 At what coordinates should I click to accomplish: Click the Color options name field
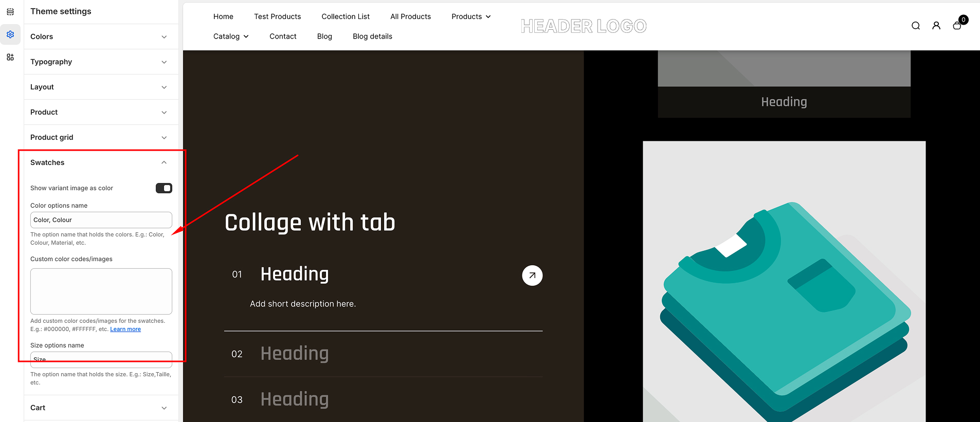point(101,220)
